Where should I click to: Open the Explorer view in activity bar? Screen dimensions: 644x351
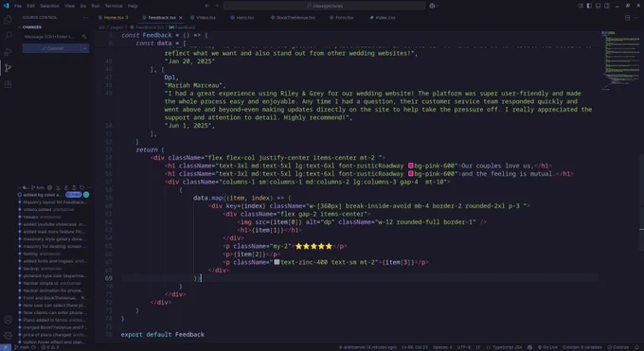[8, 19]
